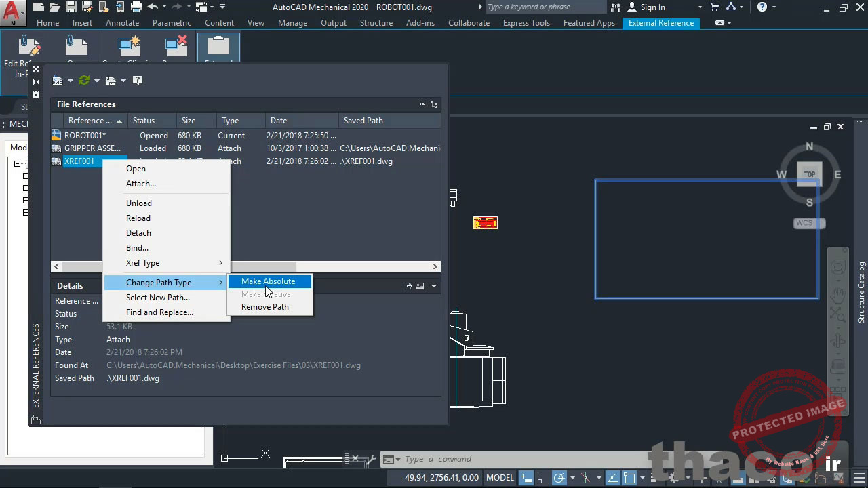Viewport: 868px width, 488px height.
Task: Open the Refresh dropdown arrow in palette
Action: [96, 81]
